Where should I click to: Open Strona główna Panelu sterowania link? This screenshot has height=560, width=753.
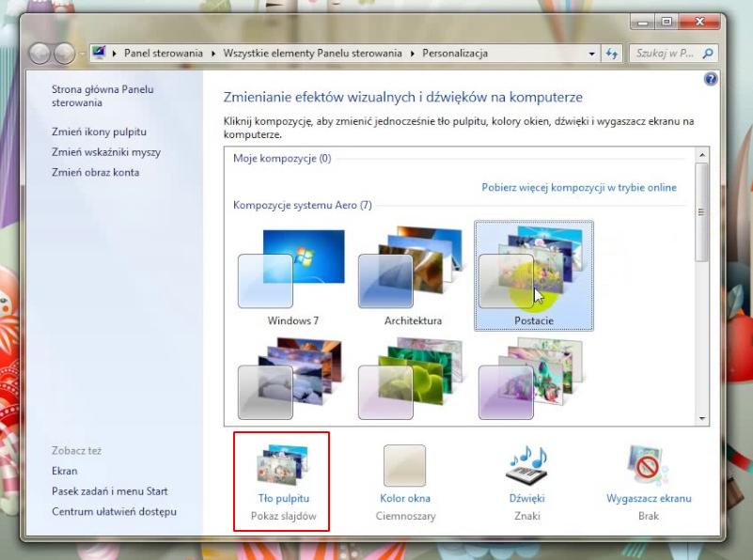point(102,96)
